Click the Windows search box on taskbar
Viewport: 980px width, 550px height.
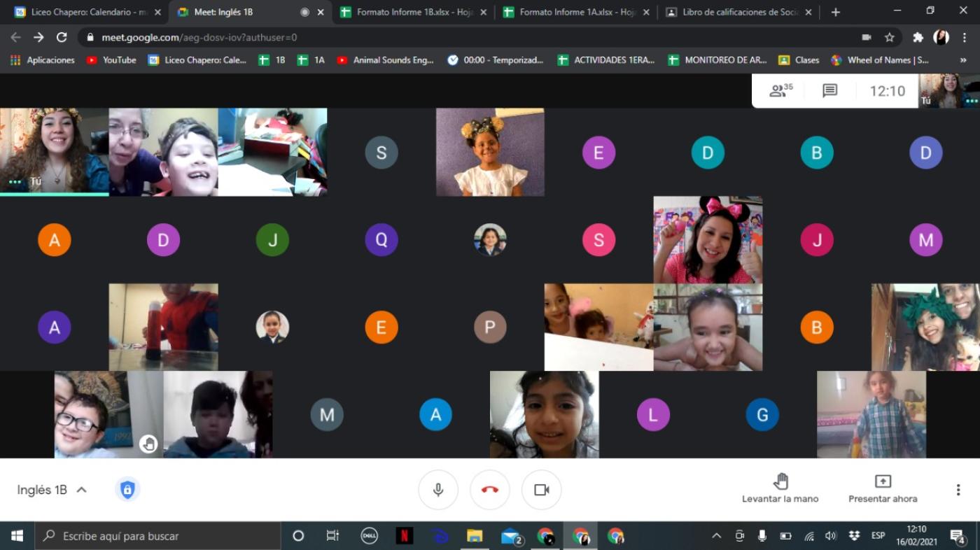pyautogui.click(x=158, y=536)
